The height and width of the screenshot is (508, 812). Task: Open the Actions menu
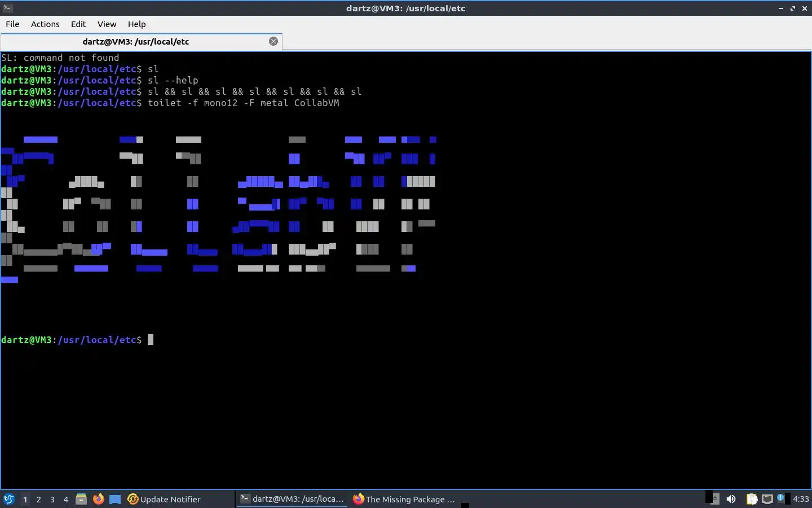[45, 24]
